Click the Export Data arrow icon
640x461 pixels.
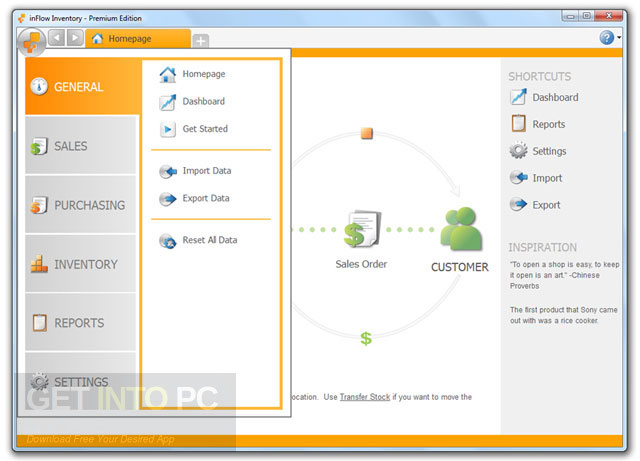click(x=168, y=199)
